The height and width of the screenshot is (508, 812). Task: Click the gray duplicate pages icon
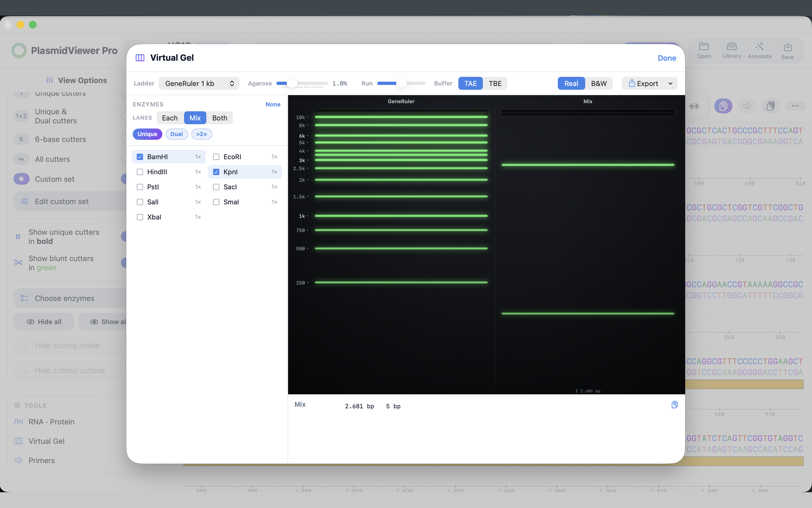(x=770, y=106)
